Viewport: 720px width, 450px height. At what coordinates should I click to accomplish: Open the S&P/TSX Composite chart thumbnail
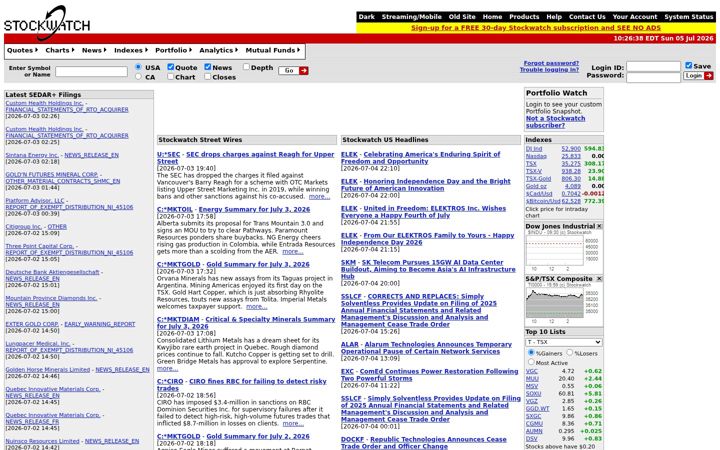pyautogui.click(x=563, y=304)
